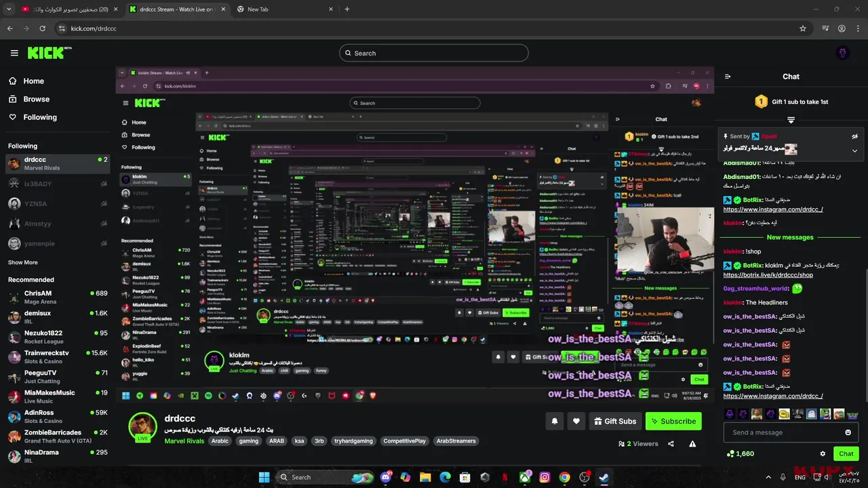Click the Gift Subs button
Image resolution: width=868 pixels, height=488 pixels.
point(615,421)
